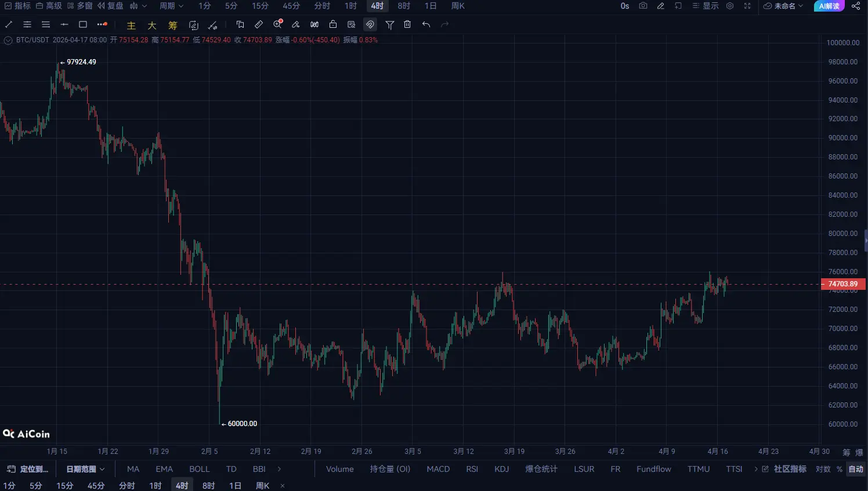Toggle the MACD sub-indicator
The height and width of the screenshot is (491, 868).
(x=438, y=469)
